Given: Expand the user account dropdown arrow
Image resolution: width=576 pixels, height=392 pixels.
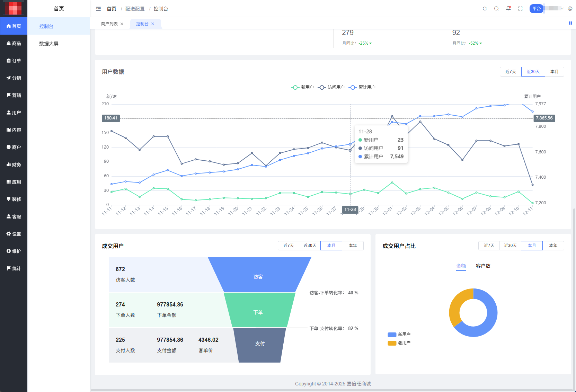Looking at the screenshot, I should [x=562, y=9].
